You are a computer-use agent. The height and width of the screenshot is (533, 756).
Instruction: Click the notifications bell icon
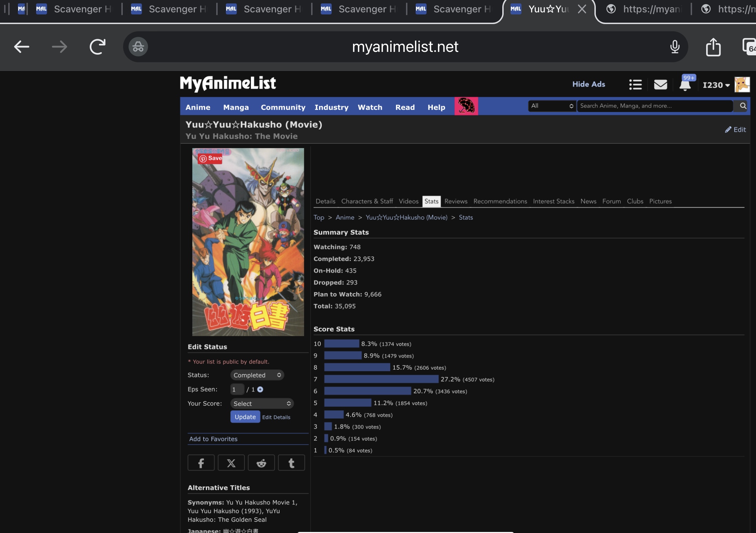[x=685, y=85]
